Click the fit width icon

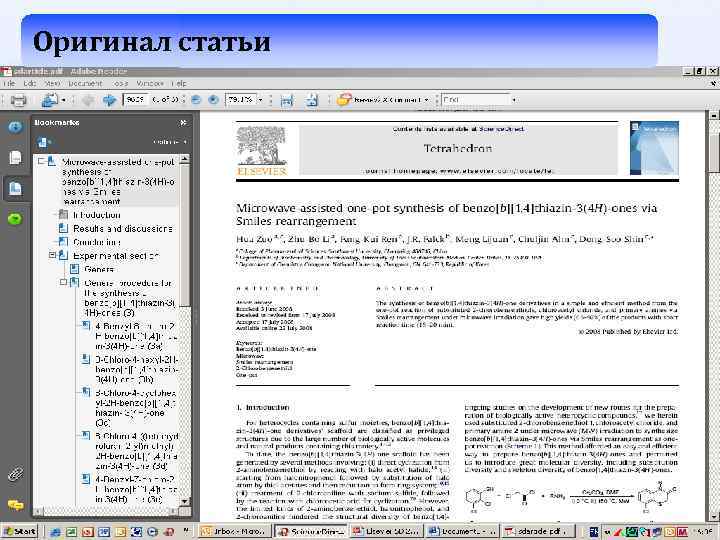point(287,100)
